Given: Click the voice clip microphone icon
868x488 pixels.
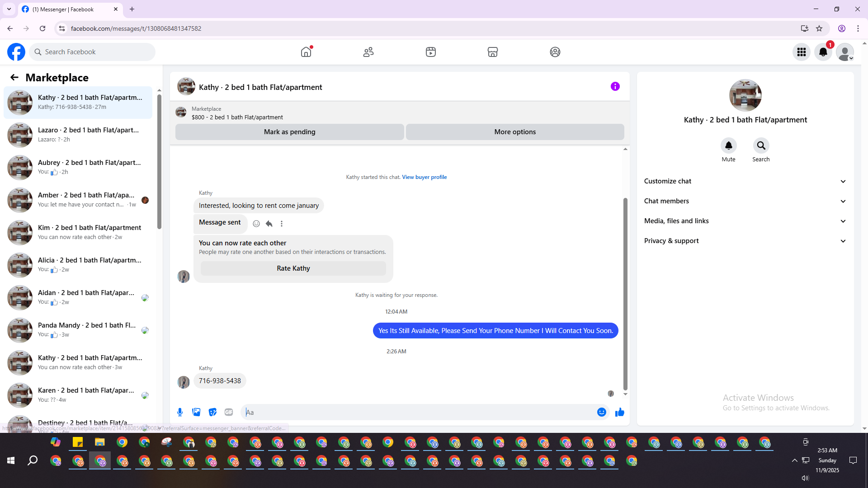Looking at the screenshot, I should point(180,412).
